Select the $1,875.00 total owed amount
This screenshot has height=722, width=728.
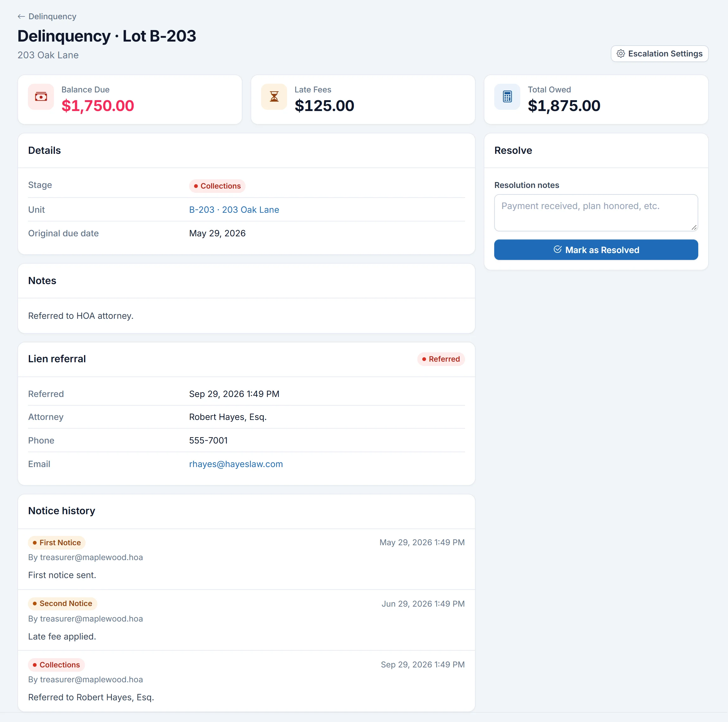564,105
